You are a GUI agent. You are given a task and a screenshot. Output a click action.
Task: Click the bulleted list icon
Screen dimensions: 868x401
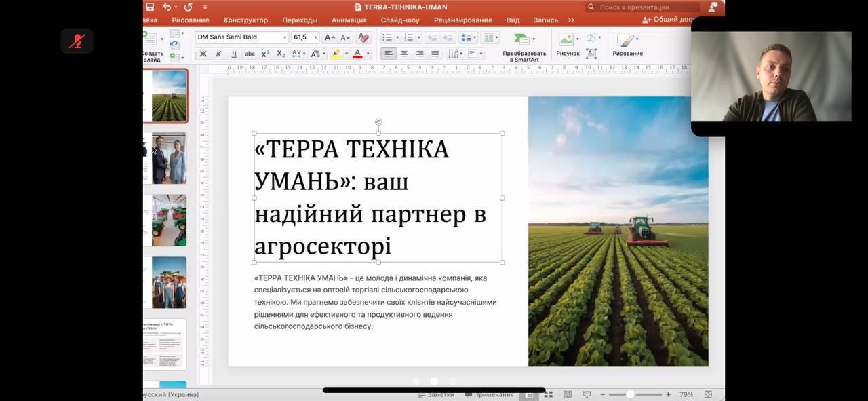(389, 37)
